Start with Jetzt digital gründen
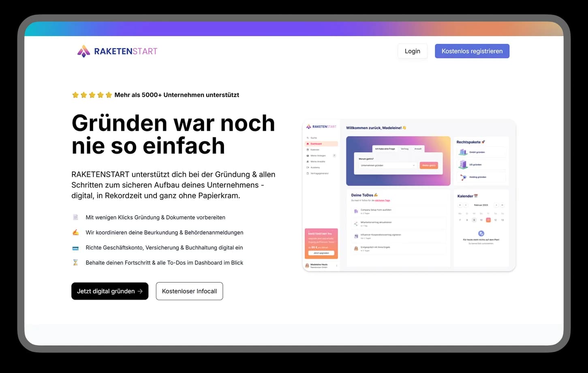Image resolution: width=588 pixels, height=373 pixels. pos(110,291)
